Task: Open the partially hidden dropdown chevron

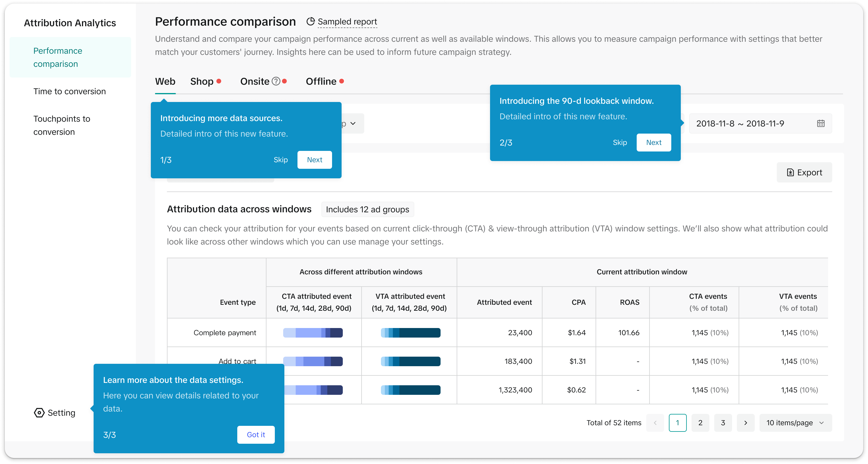Action: click(353, 123)
